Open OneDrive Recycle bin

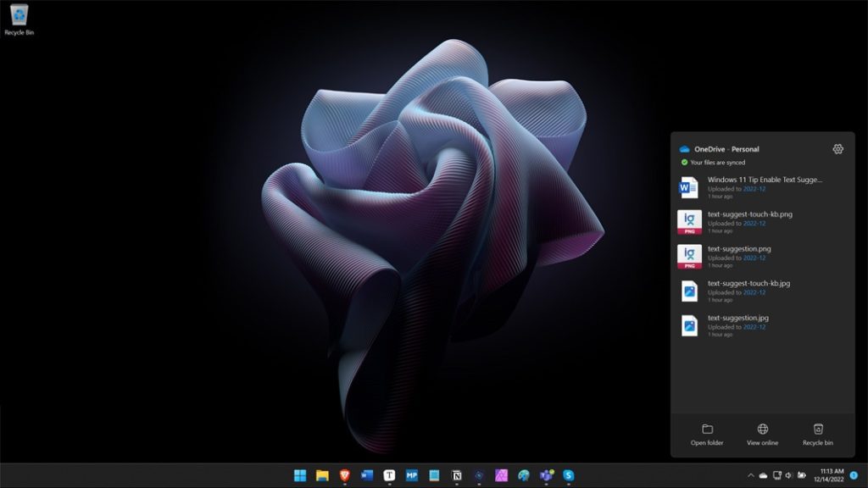tap(817, 435)
